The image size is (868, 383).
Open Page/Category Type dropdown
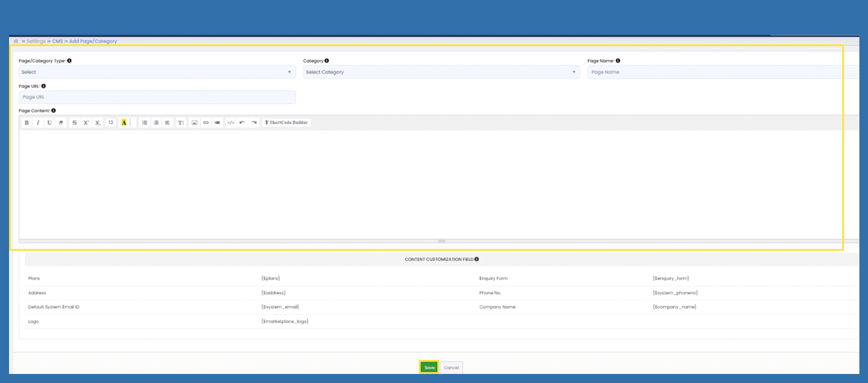(157, 72)
